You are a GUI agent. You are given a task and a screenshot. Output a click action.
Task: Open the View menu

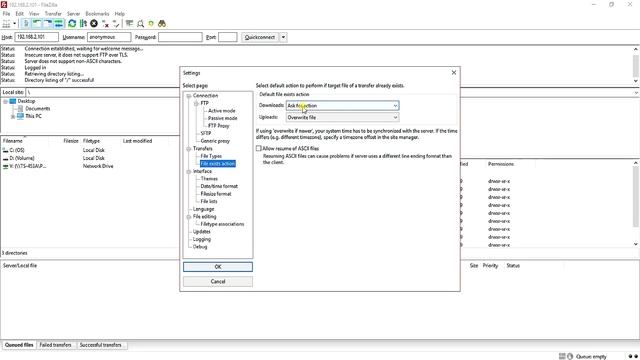tap(34, 13)
